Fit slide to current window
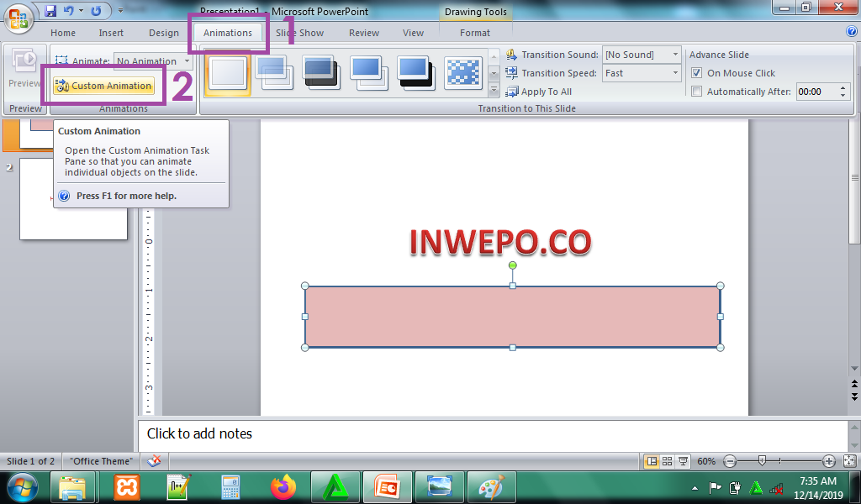This screenshot has width=861, height=504. tap(849, 461)
